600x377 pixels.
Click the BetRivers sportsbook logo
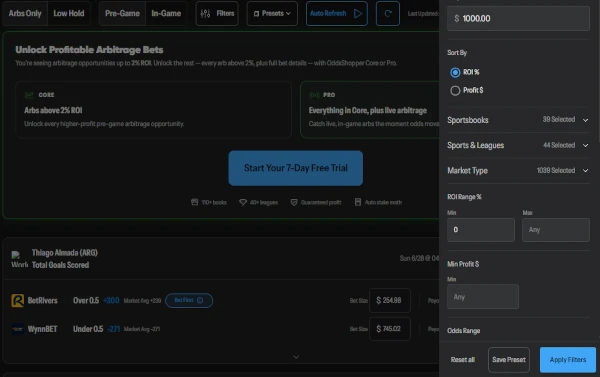[x=18, y=300]
